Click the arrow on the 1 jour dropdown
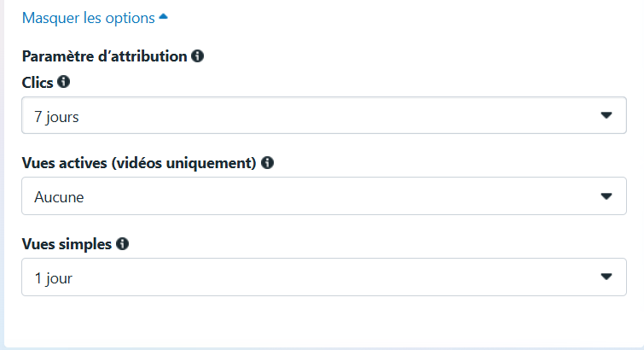The height and width of the screenshot is (350, 644). click(606, 277)
